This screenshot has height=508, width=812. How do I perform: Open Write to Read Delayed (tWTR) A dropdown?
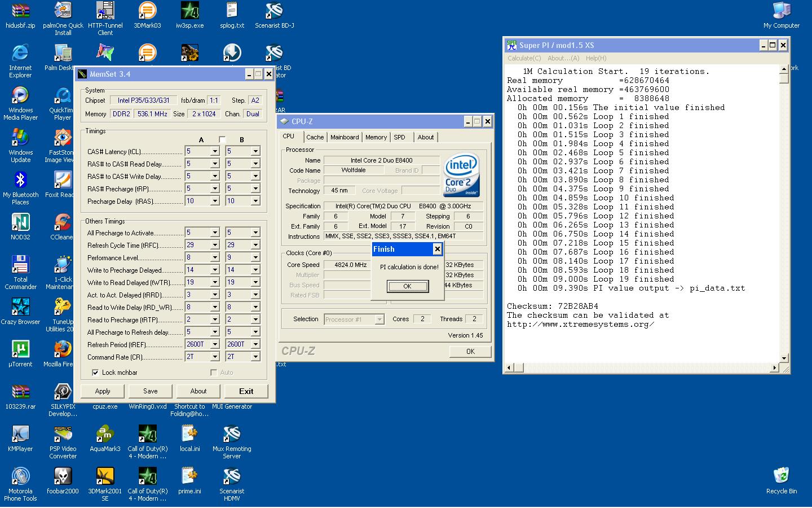point(215,282)
